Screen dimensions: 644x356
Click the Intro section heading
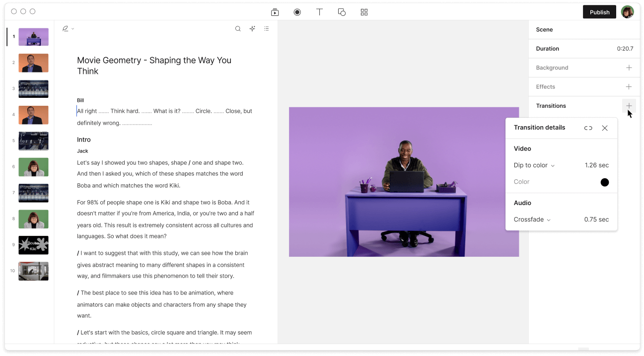coord(84,140)
